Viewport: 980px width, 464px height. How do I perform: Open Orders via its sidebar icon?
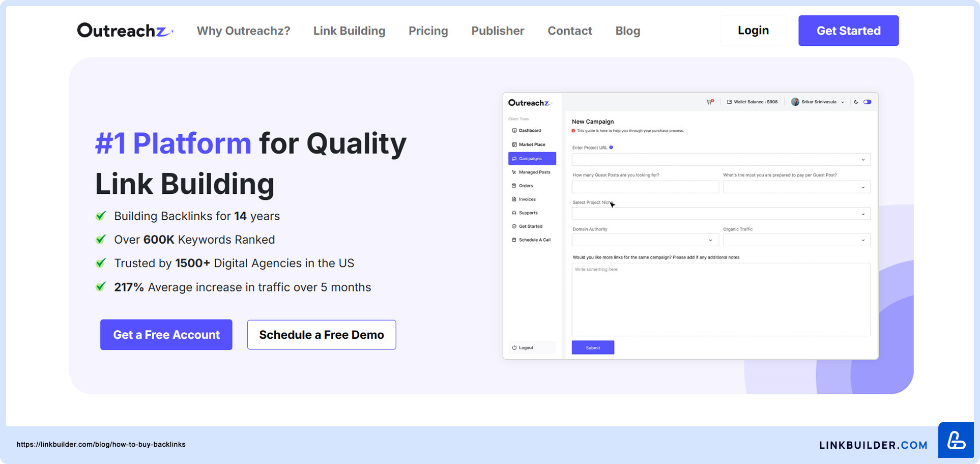coord(514,186)
